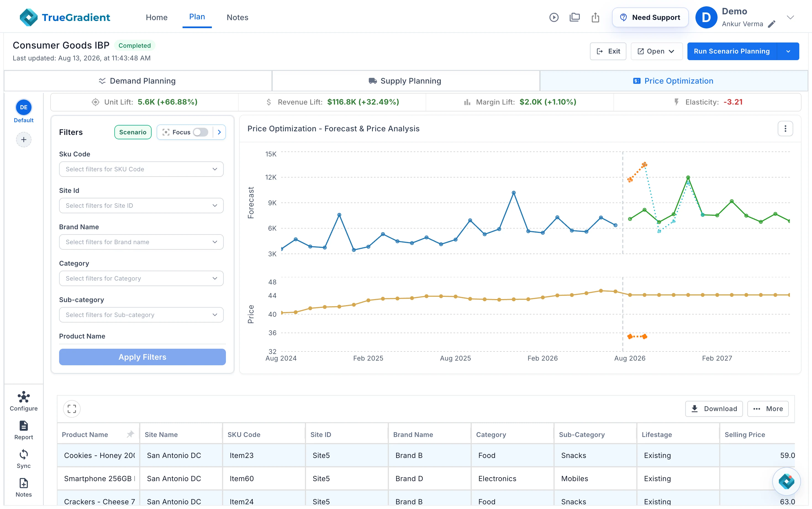The width and height of the screenshot is (812, 509).
Task: Expand the Run Scenario Planning arrow dropdown
Action: pos(788,51)
